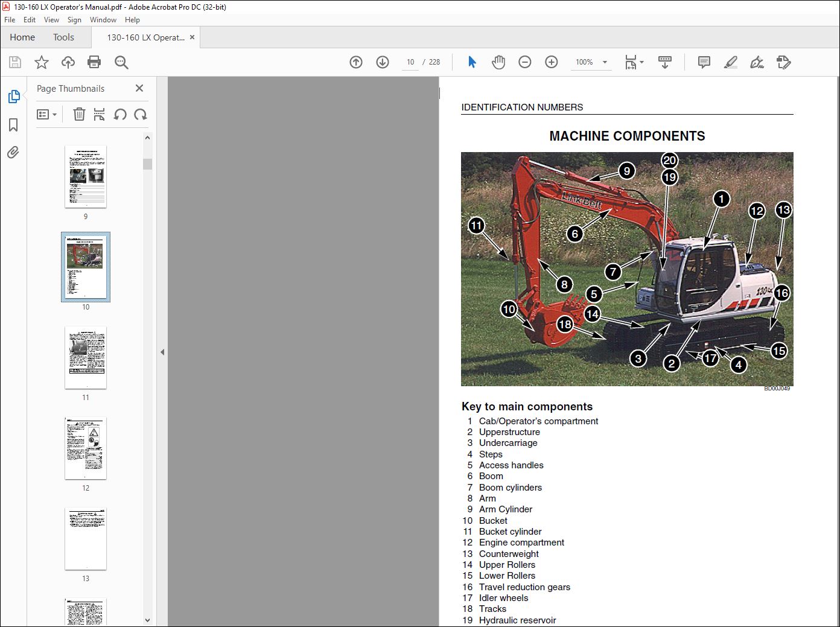Viewport: 840px width, 627px height.
Task: Switch to the Home tab
Action: click(x=22, y=37)
